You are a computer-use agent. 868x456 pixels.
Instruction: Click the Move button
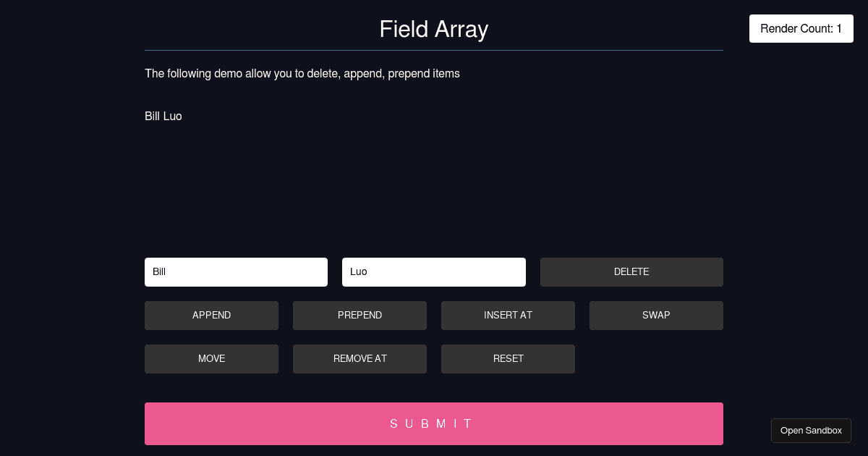click(211, 359)
